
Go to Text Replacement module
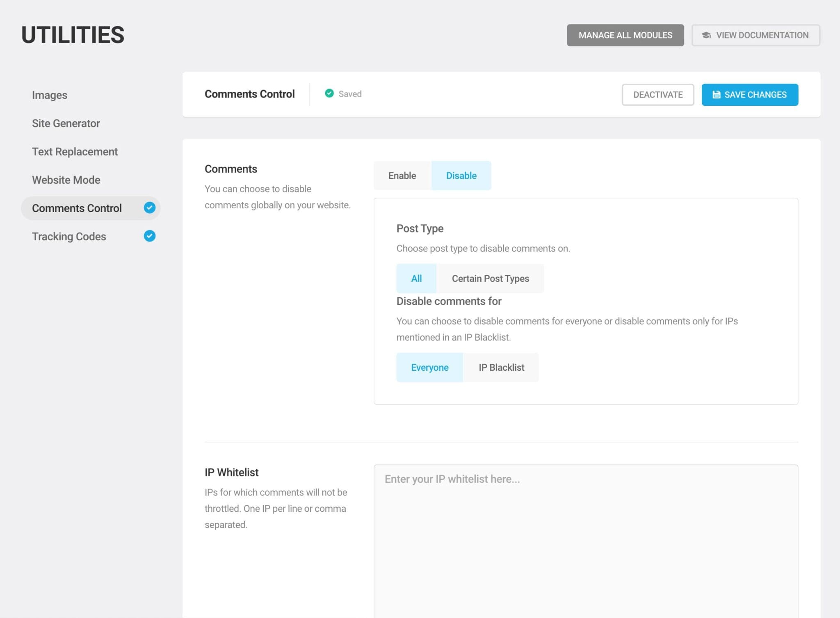pyautogui.click(x=75, y=152)
